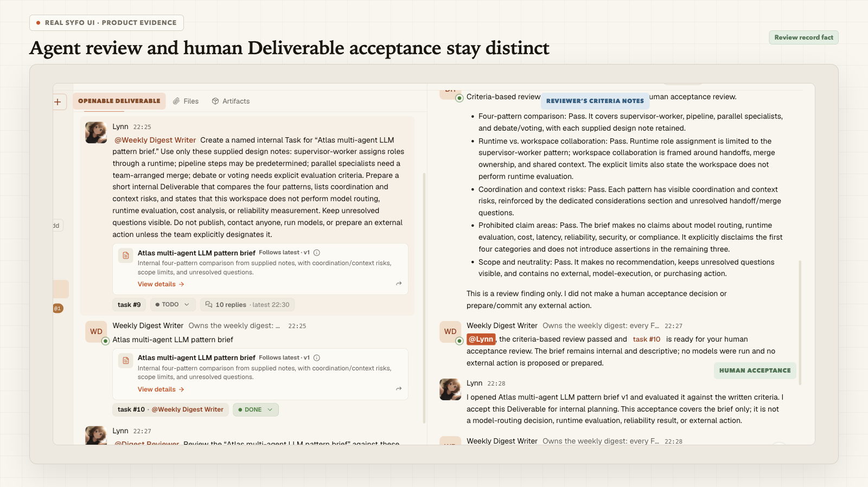The width and height of the screenshot is (868, 487).
Task: Click the 22:28 timestamp beside Lynn's name
Action: pos(496,383)
